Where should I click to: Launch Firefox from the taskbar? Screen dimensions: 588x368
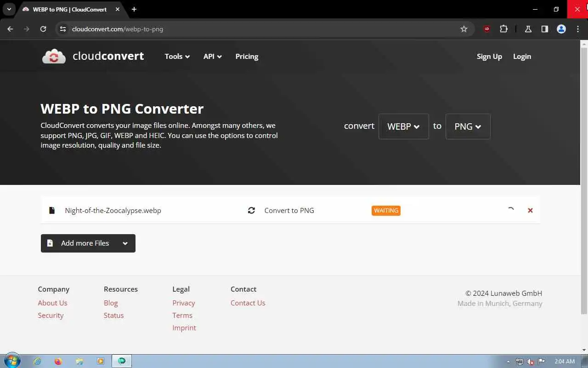58,361
